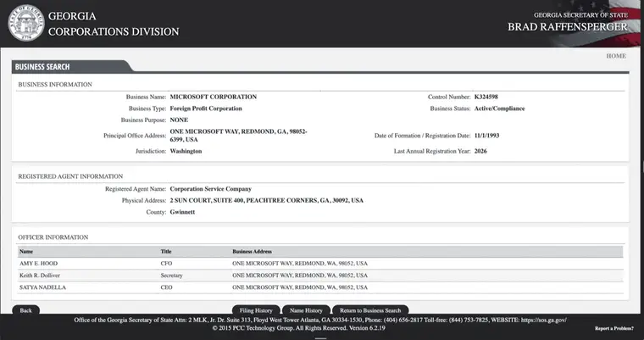Viewport: 644px width, 340px height.
Task: Click the Control Number field label
Action: [449, 97]
